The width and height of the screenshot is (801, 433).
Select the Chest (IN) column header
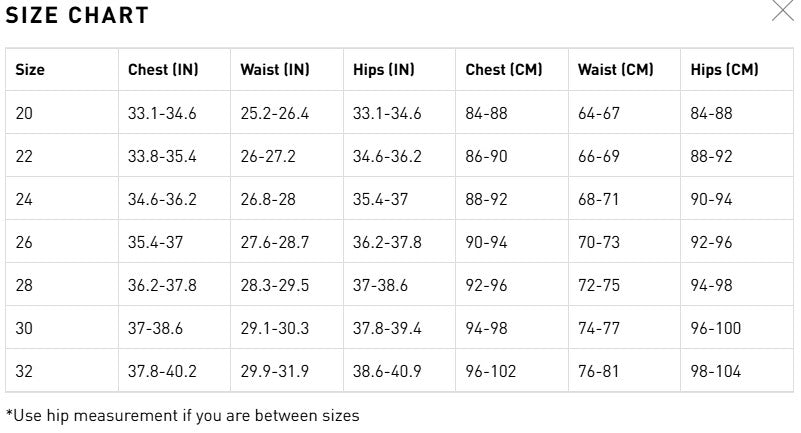(x=163, y=70)
